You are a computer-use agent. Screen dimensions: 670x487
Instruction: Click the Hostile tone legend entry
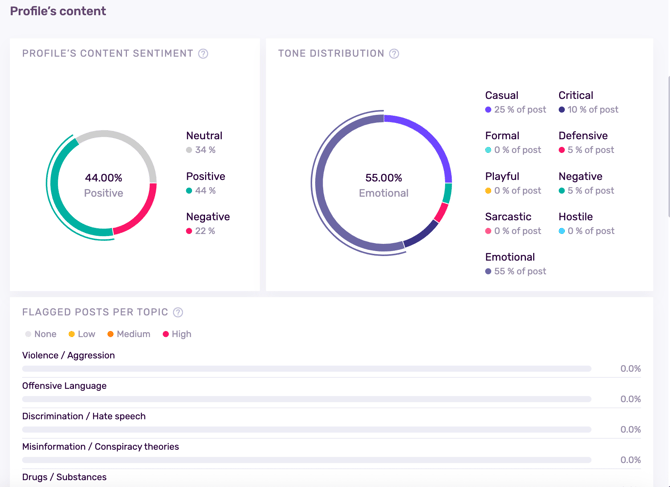point(576,217)
